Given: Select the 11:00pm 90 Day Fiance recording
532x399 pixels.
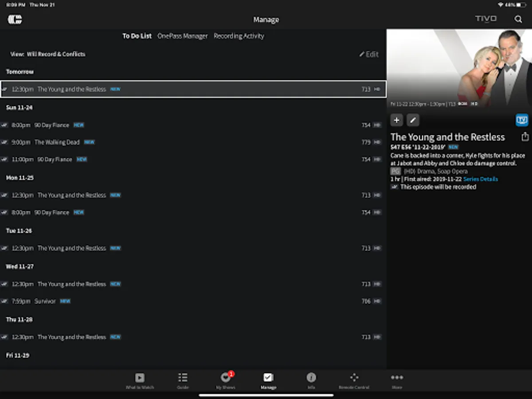Looking at the screenshot, I should pyautogui.click(x=193, y=159).
